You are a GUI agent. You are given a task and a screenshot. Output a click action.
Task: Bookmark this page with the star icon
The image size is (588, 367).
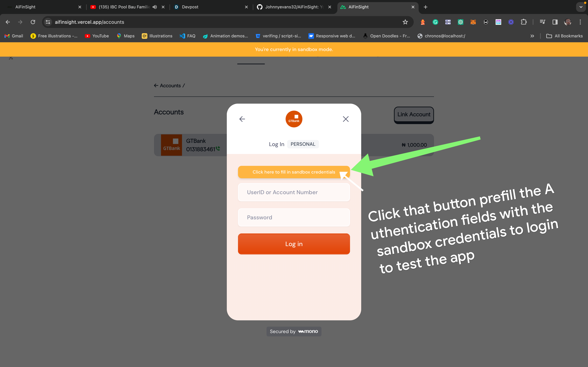[x=405, y=22]
